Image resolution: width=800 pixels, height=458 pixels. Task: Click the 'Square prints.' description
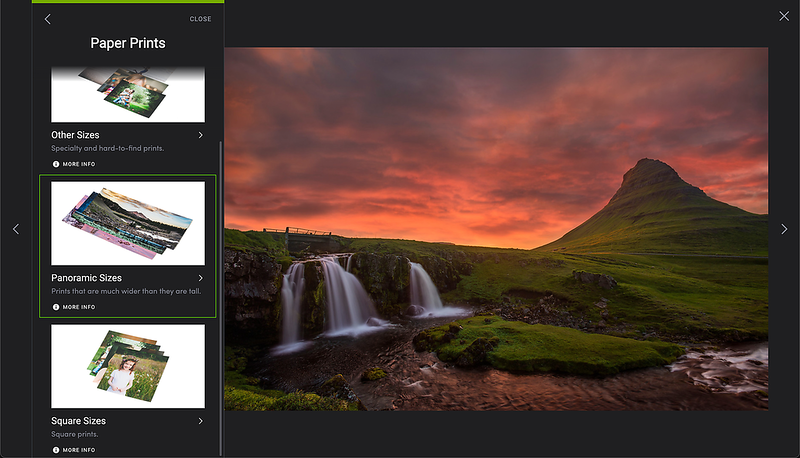[74, 434]
